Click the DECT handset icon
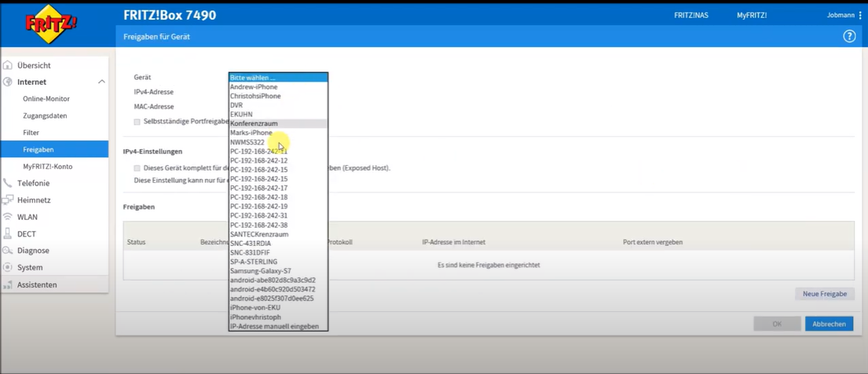 click(x=8, y=234)
